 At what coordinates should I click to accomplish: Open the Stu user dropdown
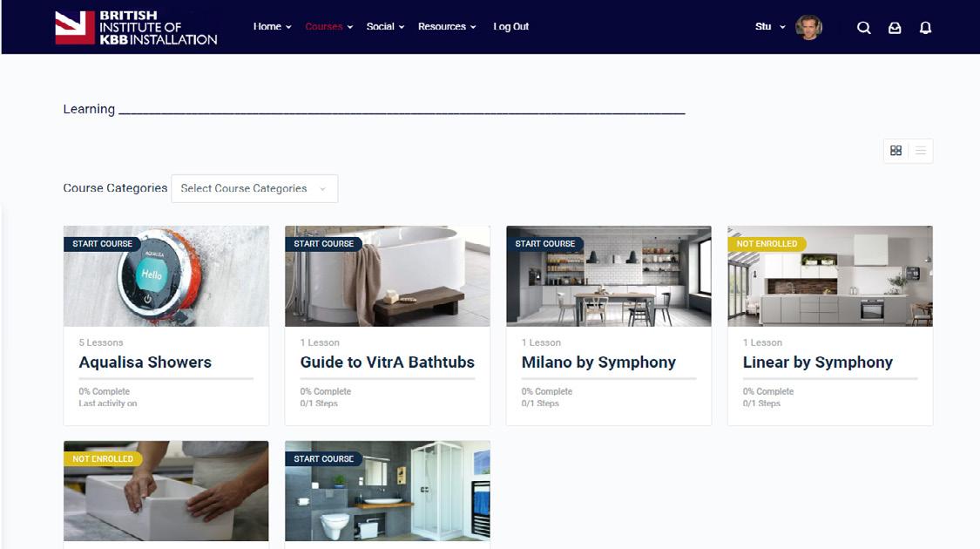(770, 26)
